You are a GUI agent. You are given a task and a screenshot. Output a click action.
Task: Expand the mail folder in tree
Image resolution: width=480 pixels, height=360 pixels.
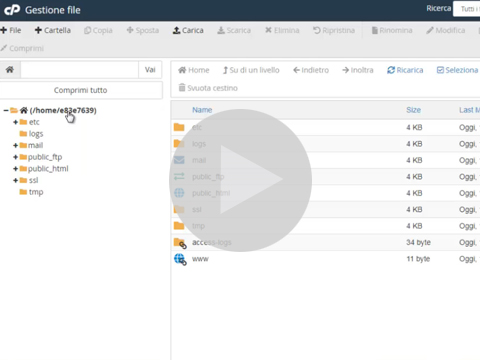(15, 145)
